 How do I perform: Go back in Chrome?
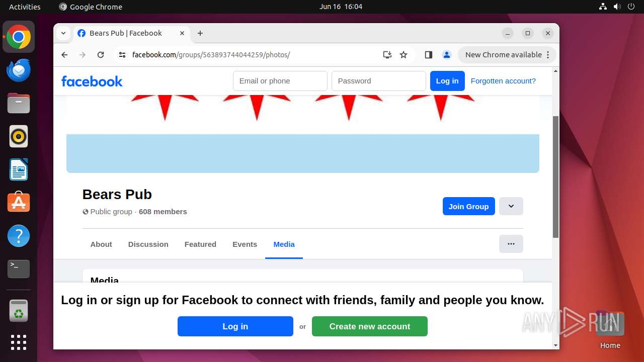pos(64,55)
